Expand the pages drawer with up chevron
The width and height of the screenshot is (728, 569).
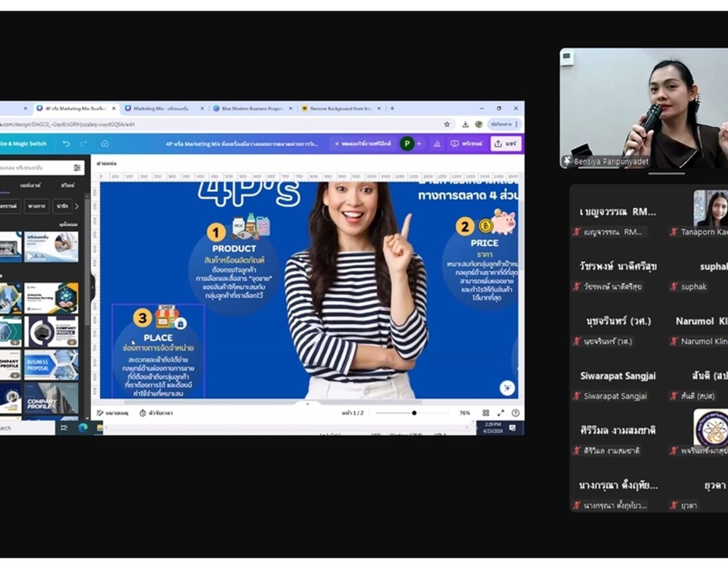[x=308, y=403]
